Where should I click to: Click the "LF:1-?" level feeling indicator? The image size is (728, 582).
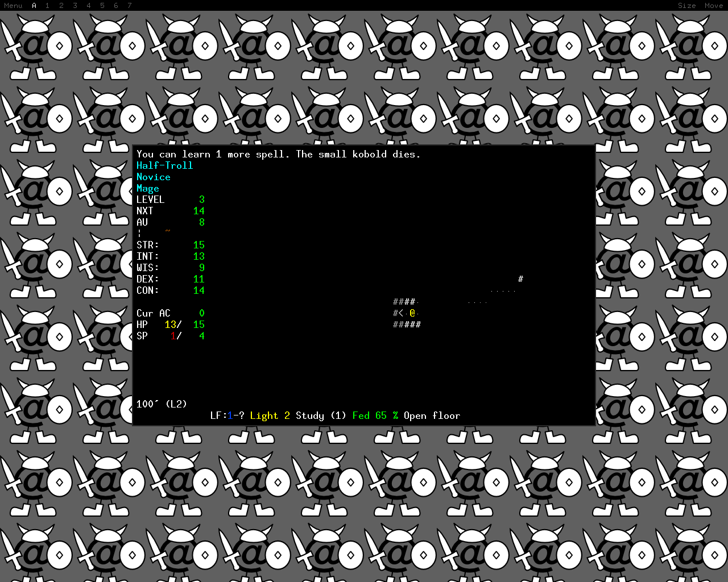tap(227, 415)
